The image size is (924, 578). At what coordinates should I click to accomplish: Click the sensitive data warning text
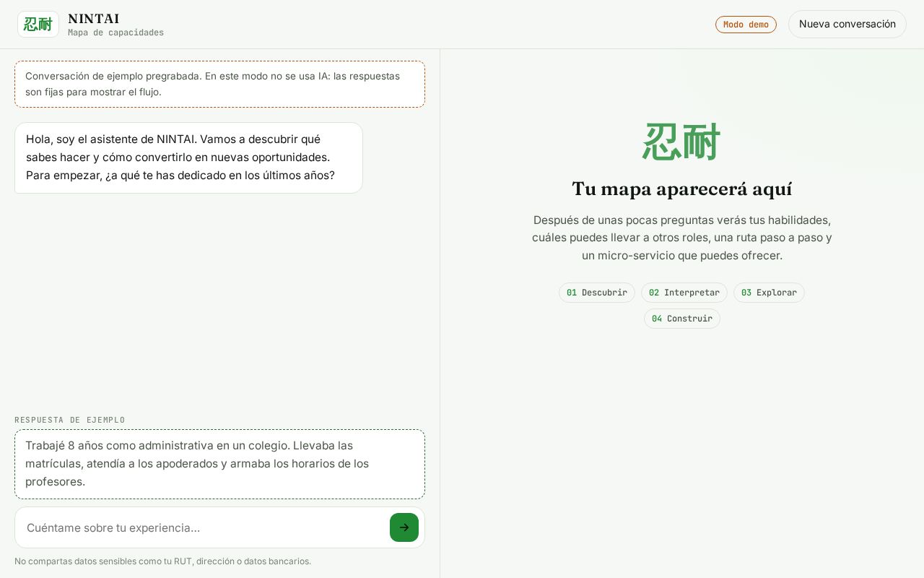click(x=163, y=561)
